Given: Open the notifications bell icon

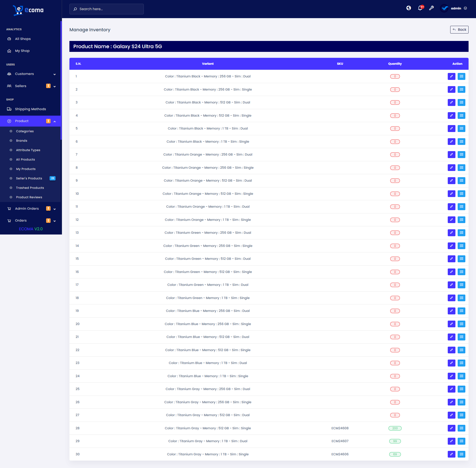Looking at the screenshot, I should (420, 8).
